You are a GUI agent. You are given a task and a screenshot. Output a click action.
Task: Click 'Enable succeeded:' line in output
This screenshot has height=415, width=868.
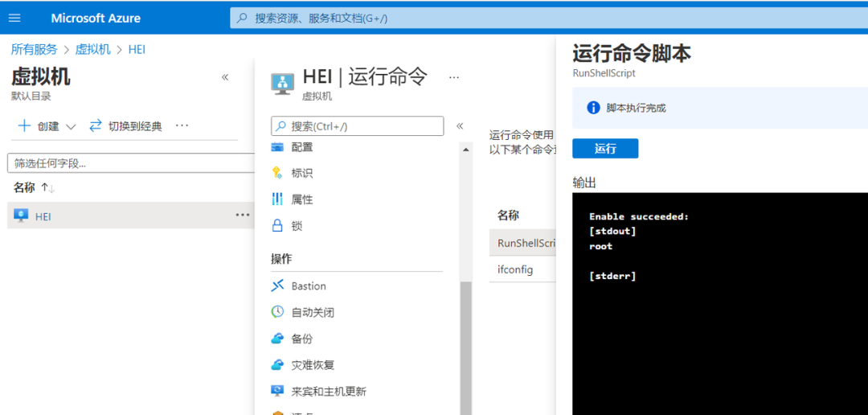639,216
